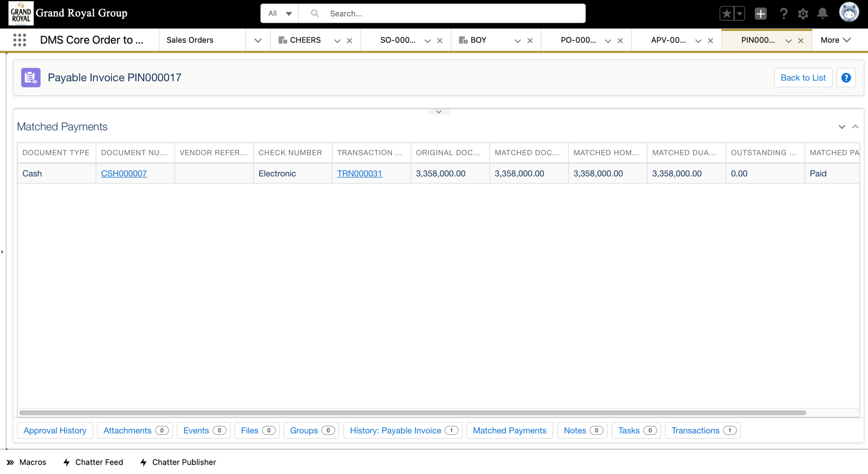
Task: Open the notifications bell
Action: pyautogui.click(x=822, y=14)
